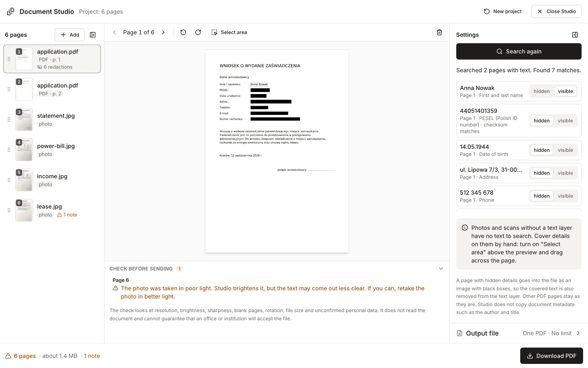Image resolution: width=588 pixels, height=368 pixels.
Task: Add a new page
Action: [x=70, y=35]
